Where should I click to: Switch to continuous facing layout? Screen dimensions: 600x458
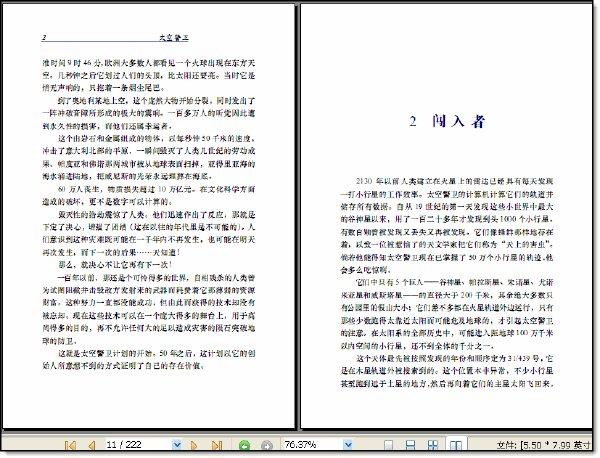pyautogui.click(x=433, y=445)
